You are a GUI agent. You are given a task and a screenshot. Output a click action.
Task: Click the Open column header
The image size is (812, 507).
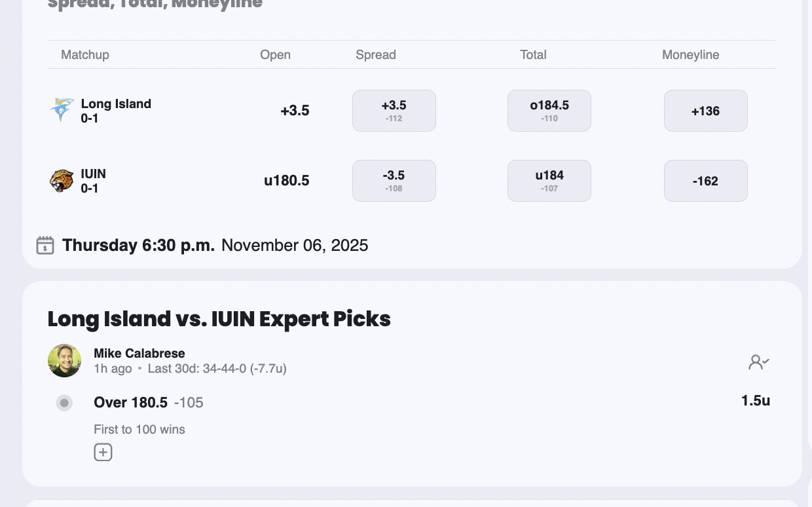(x=275, y=55)
